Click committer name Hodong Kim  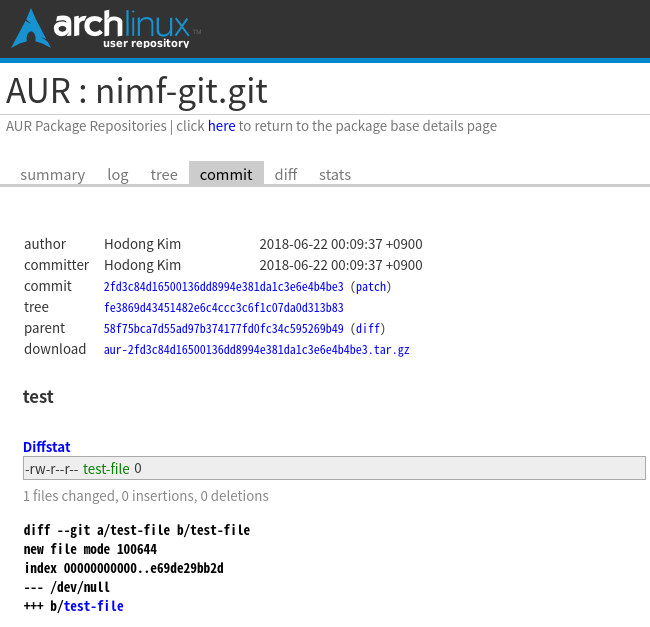(x=142, y=265)
